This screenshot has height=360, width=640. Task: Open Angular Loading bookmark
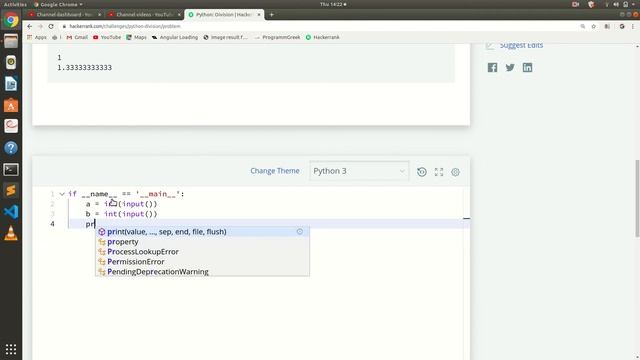tap(175, 37)
